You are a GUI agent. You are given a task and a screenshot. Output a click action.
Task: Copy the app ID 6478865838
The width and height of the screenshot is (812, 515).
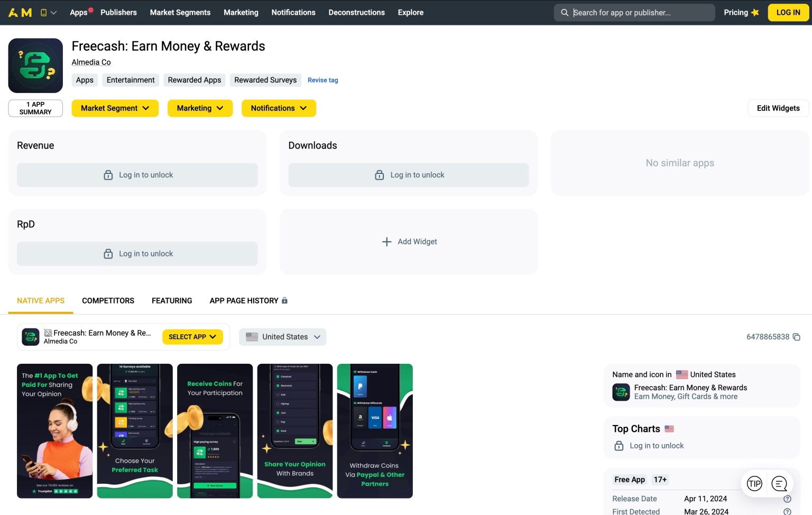tap(796, 337)
